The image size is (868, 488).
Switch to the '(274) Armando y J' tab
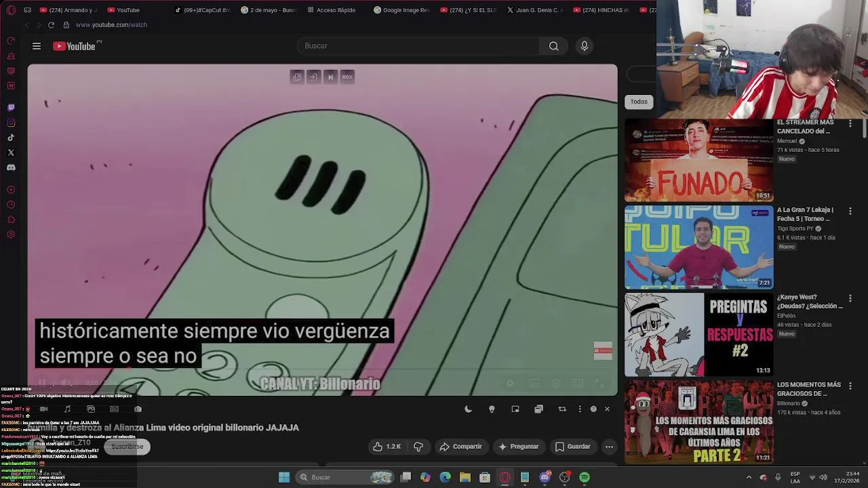68,10
